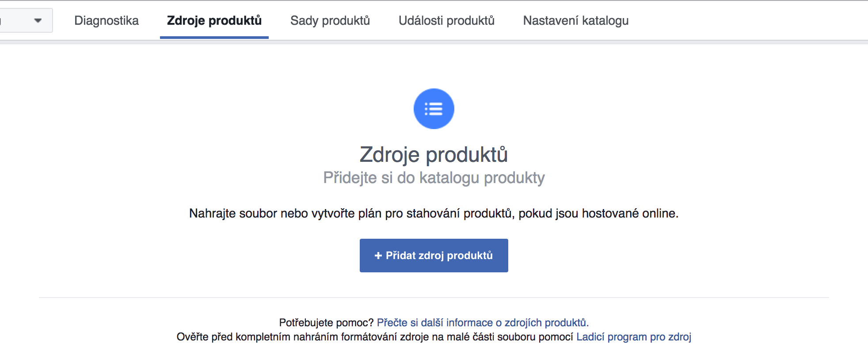Click the blue list icon above the heading
This screenshot has width=868, height=359.
[434, 109]
